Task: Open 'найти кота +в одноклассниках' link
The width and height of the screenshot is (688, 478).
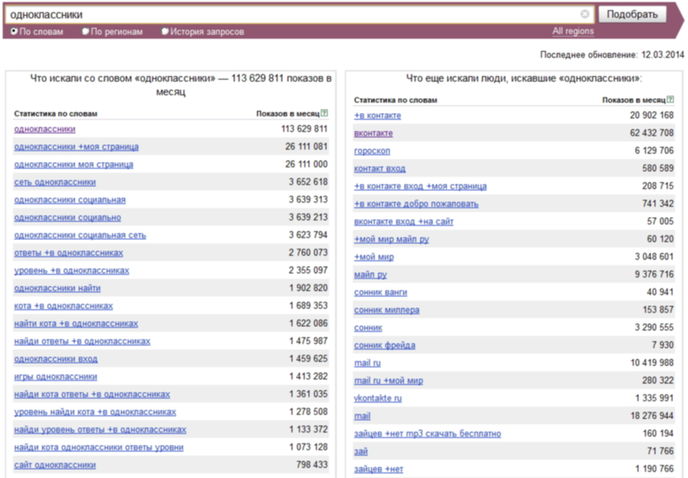Action: click(x=76, y=323)
